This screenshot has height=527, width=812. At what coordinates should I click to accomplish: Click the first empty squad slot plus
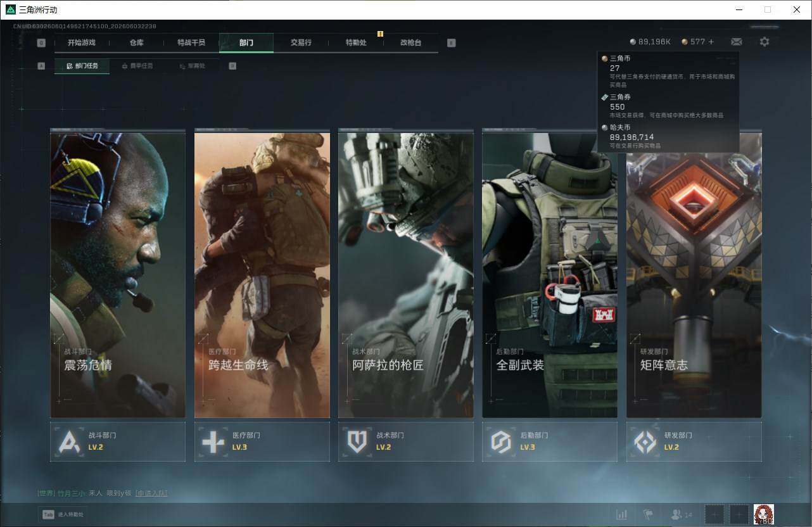click(x=714, y=514)
